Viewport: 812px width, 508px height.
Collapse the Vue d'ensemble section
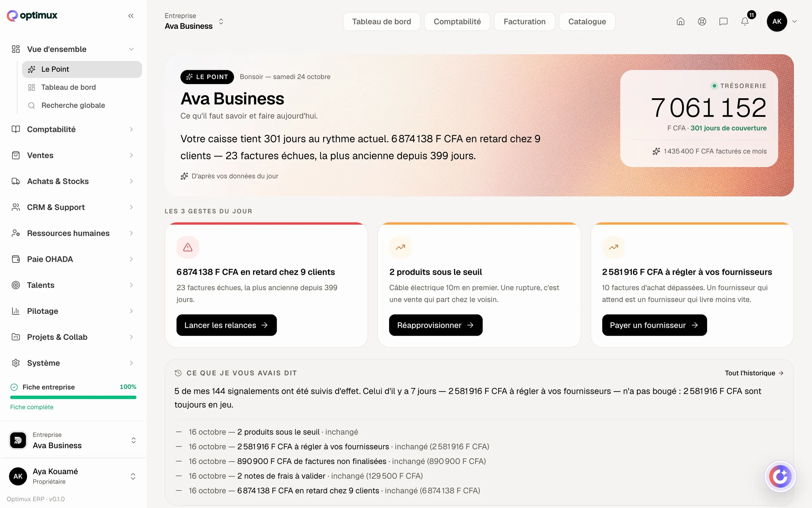131,49
